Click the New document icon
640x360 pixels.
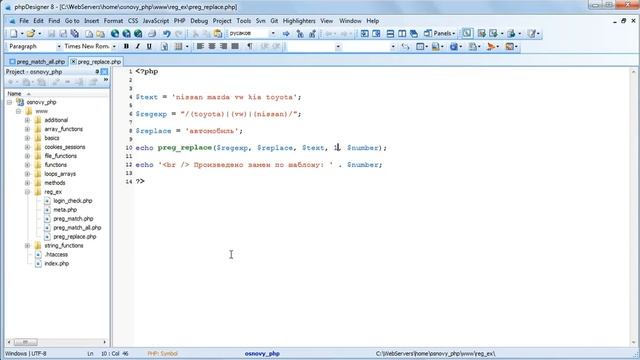pos(13,33)
